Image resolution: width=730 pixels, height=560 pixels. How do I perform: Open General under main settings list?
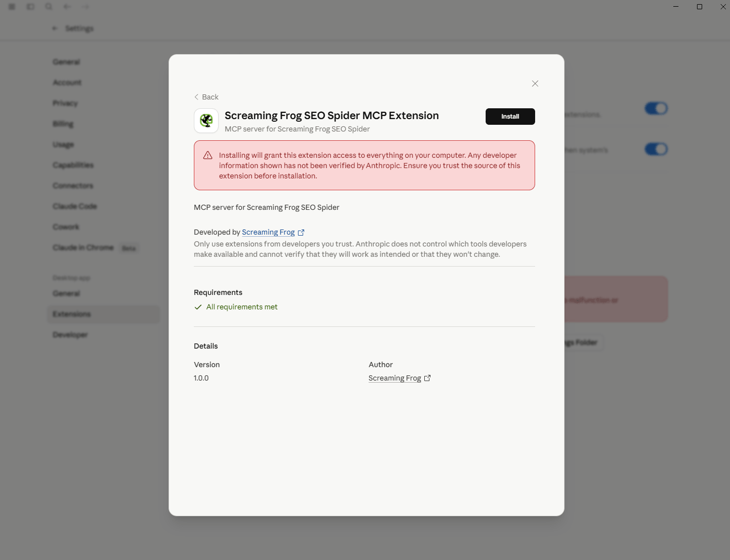(67, 62)
